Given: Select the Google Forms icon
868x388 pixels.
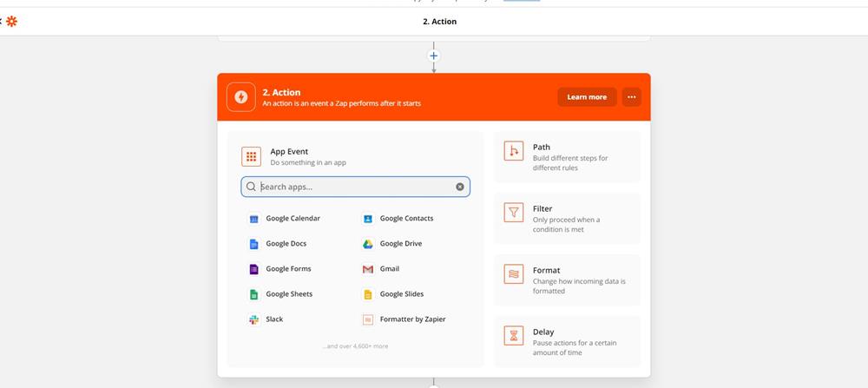Looking at the screenshot, I should pyautogui.click(x=254, y=269).
